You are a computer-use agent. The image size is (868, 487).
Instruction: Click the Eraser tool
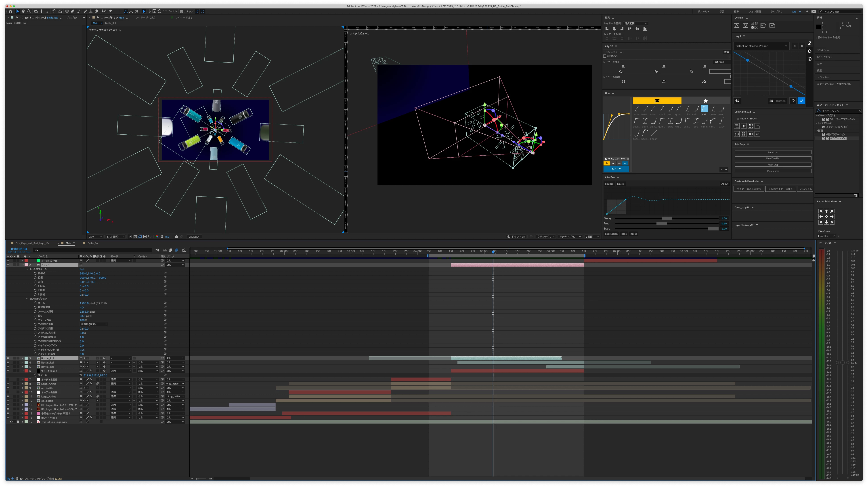97,11
